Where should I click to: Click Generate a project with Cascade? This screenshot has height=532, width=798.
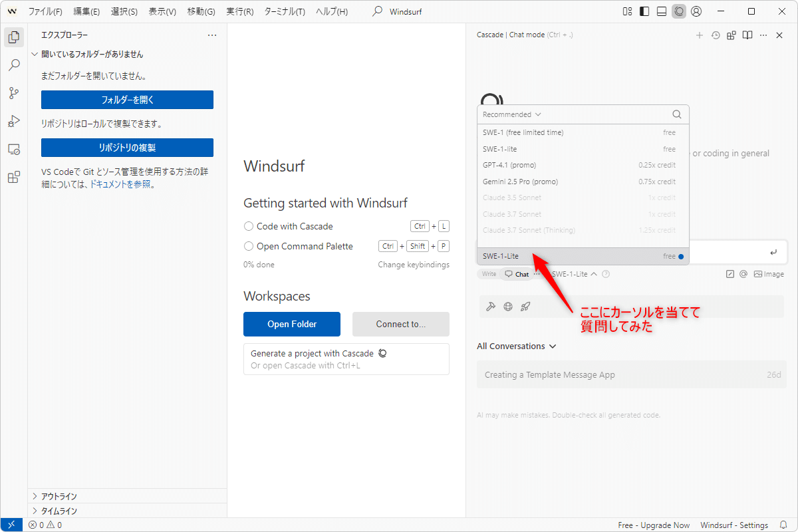[346, 359]
